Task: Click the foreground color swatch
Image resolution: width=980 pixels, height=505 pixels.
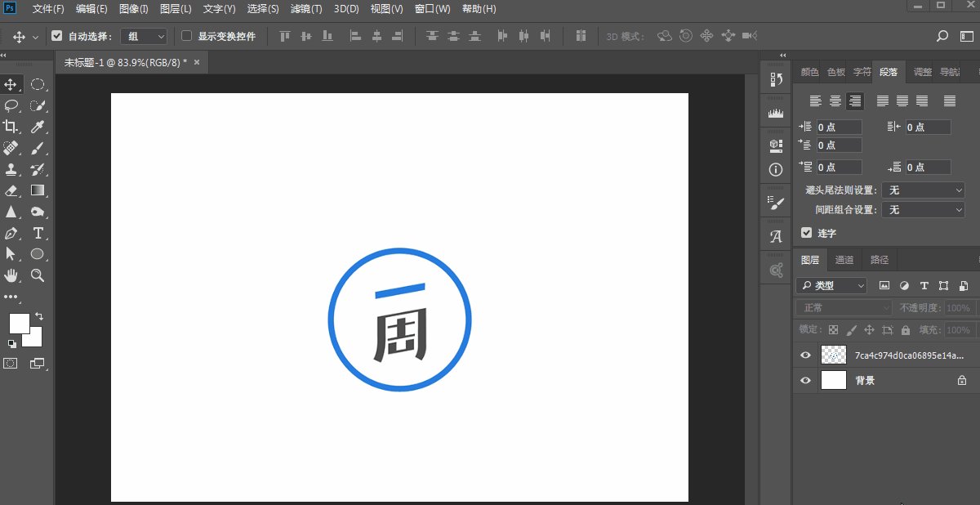Action: click(19, 323)
